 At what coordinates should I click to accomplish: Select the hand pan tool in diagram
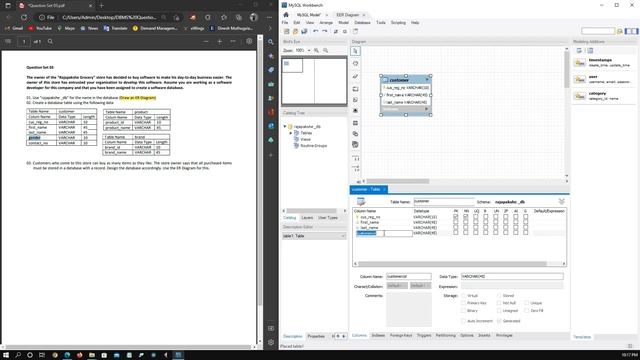click(355, 64)
